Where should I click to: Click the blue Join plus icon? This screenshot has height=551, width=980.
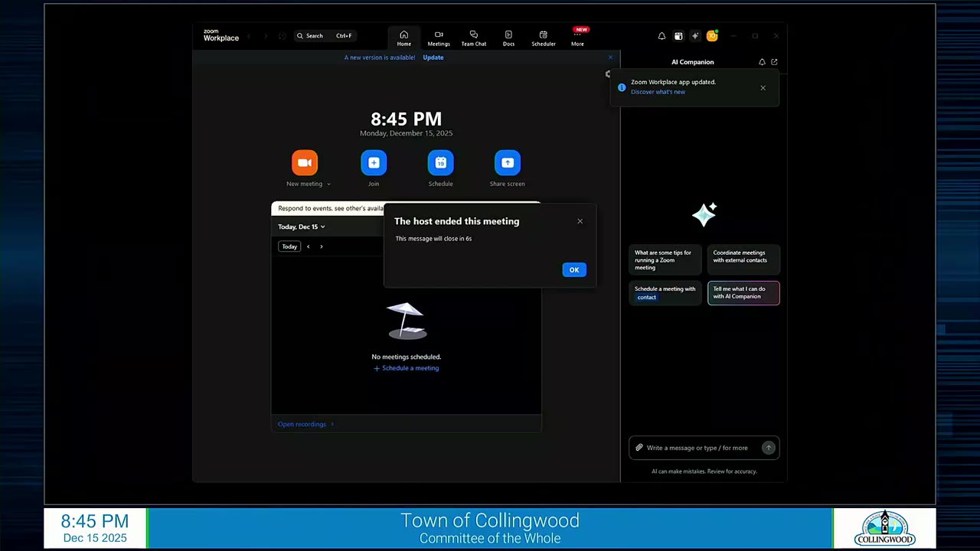[x=374, y=162]
